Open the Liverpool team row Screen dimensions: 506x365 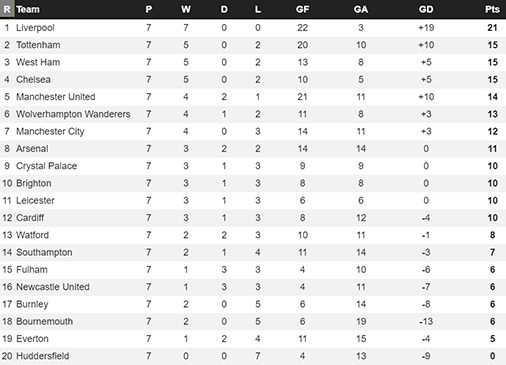tap(253, 28)
